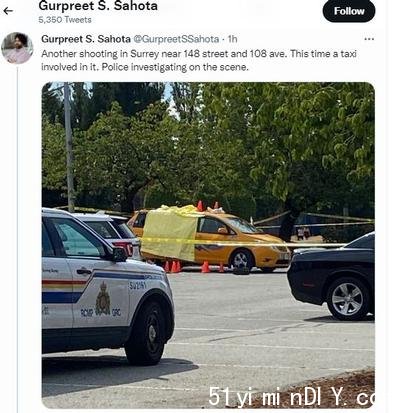Open the @GurpreetSSahota handle link
The width and height of the screenshot is (400, 413).
click(176, 39)
